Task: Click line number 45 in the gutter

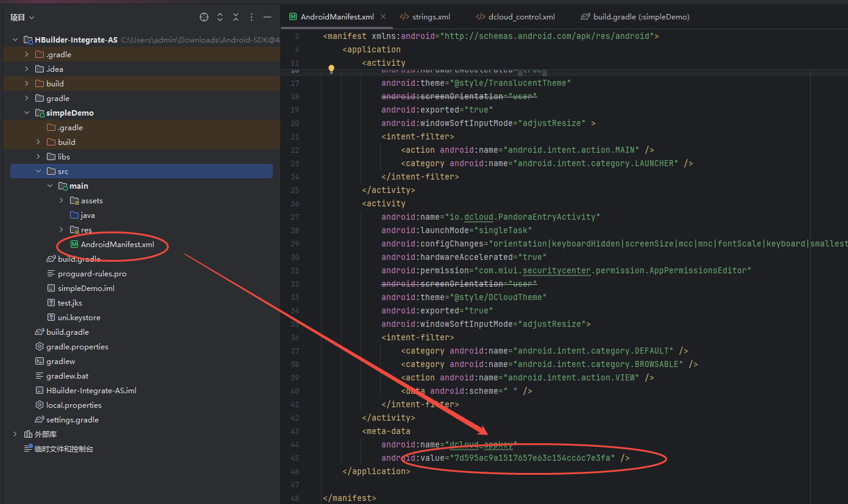Action: (295, 458)
